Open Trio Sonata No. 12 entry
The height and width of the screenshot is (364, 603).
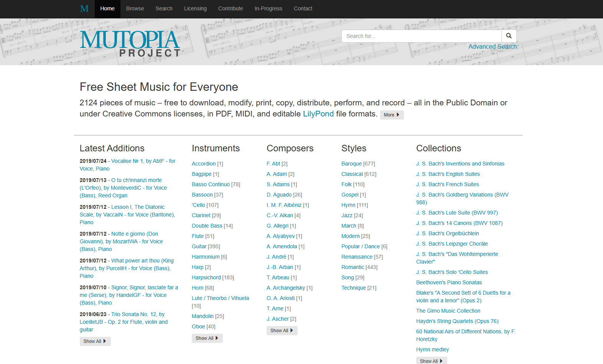pos(124,322)
